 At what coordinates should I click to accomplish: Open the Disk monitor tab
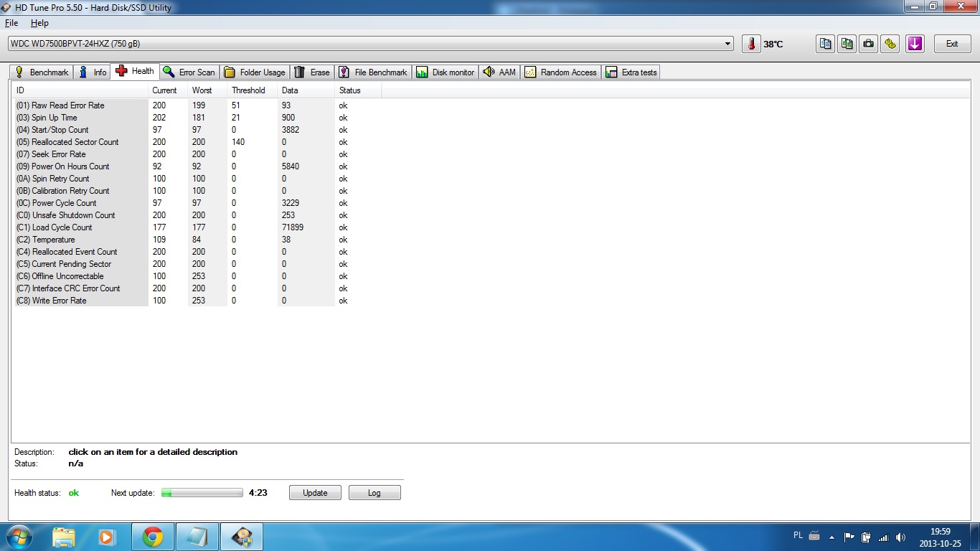(445, 72)
